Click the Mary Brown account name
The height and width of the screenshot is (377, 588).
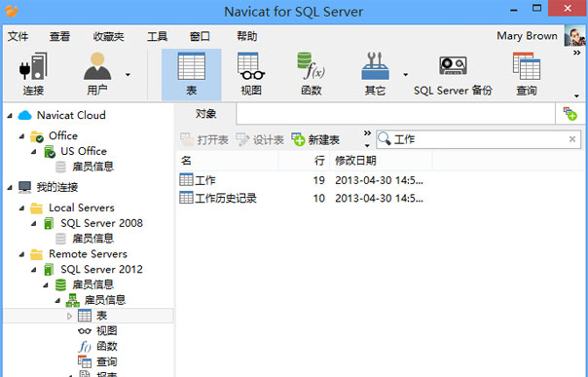[527, 36]
